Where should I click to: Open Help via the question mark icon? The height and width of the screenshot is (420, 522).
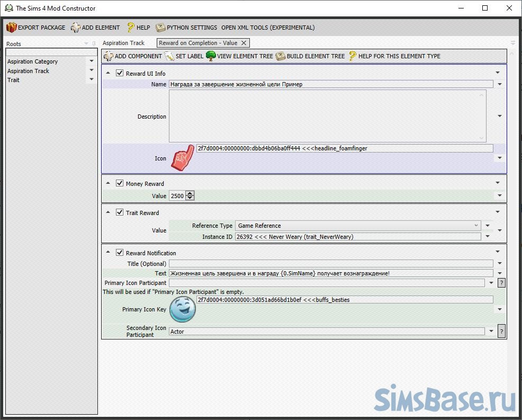click(131, 28)
